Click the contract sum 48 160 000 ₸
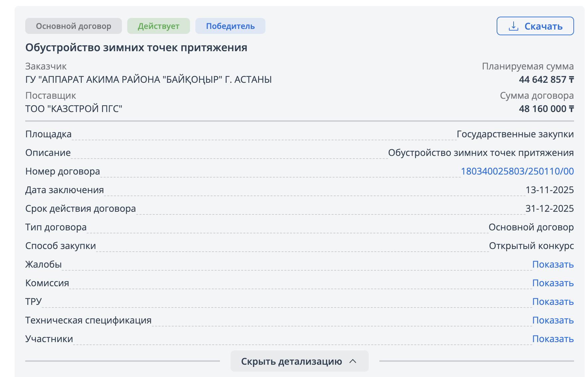 click(546, 109)
